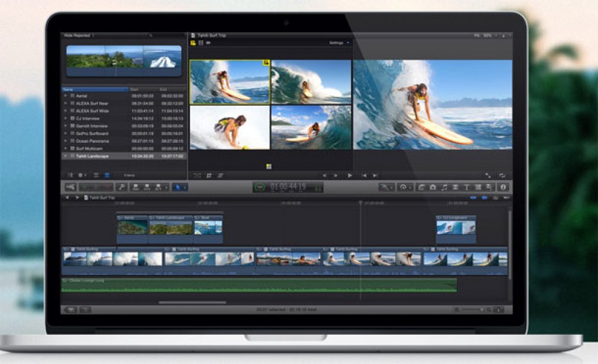Jump to the previous edit point

(364, 175)
